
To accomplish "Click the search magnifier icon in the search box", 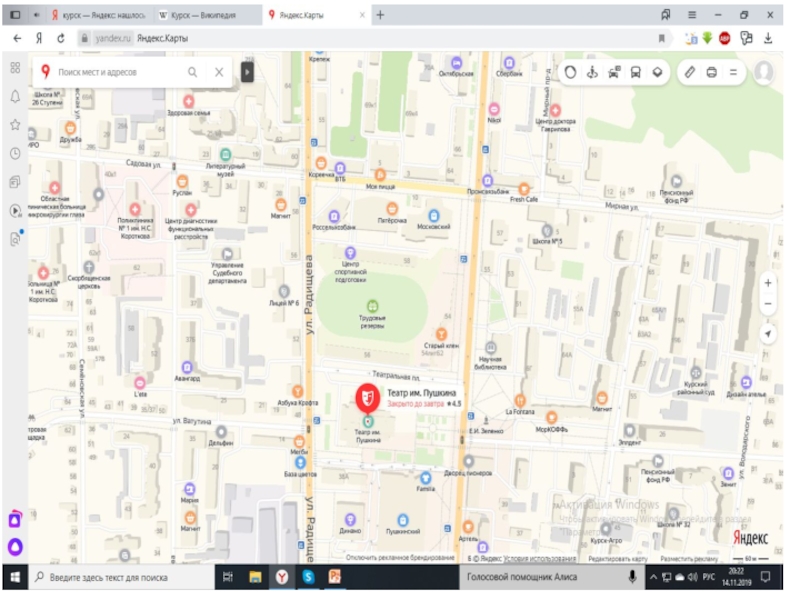I will coord(192,72).
